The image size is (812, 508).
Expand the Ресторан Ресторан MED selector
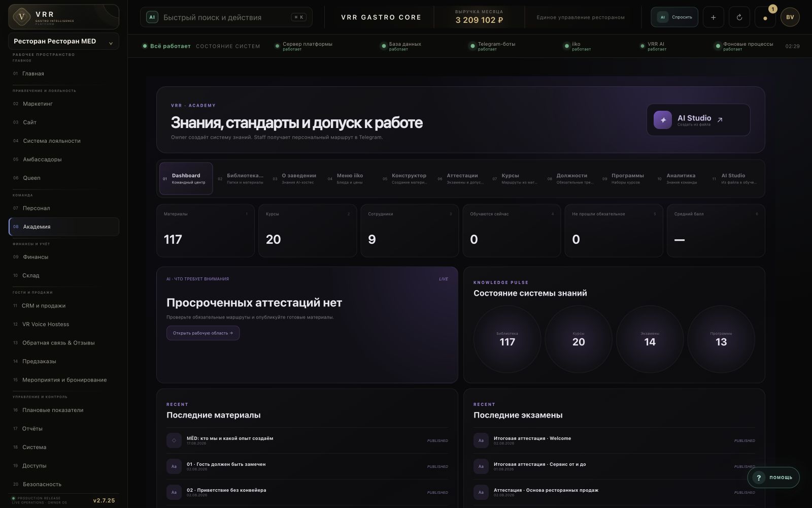tap(63, 41)
